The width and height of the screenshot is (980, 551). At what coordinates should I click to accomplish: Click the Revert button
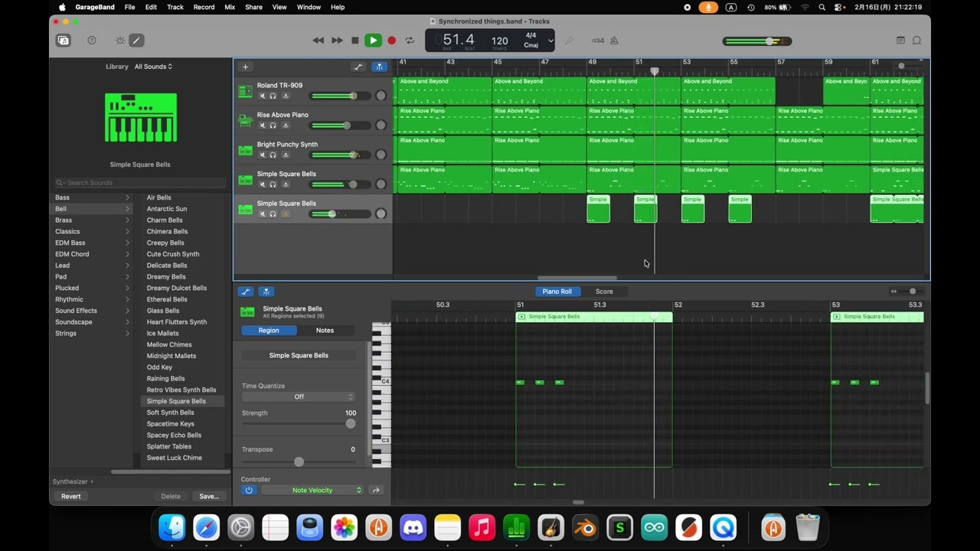pos(70,496)
